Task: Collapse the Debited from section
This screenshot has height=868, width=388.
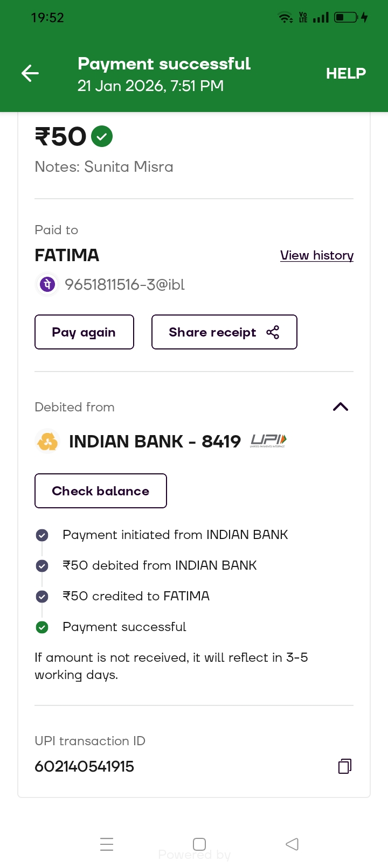Action: (x=341, y=407)
